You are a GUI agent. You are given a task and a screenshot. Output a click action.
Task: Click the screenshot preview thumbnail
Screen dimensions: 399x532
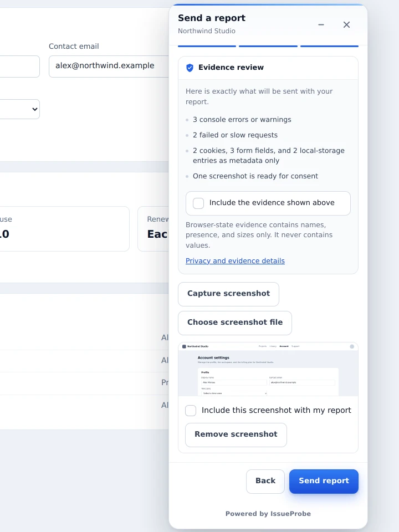[x=268, y=369]
